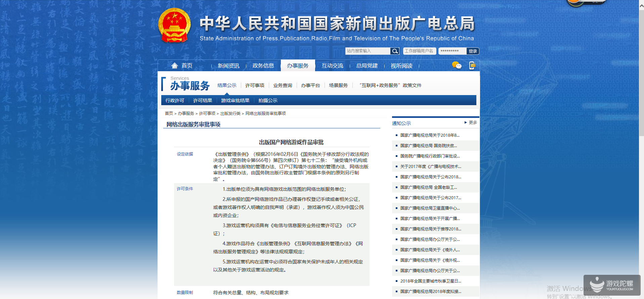Click breadcrumb 许可事项 link
This screenshot has width=644, height=299.
(x=207, y=114)
